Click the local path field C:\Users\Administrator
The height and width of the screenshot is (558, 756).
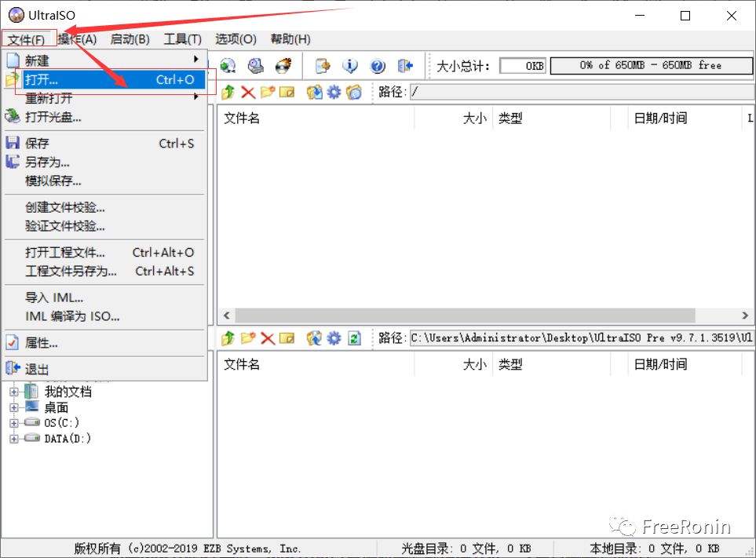click(582, 338)
